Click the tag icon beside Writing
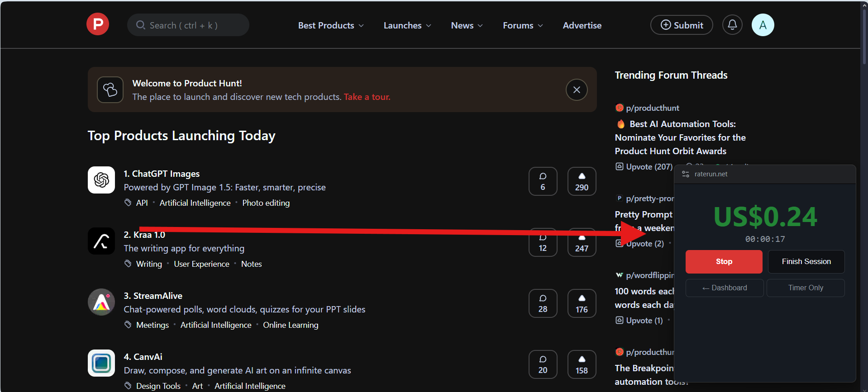The width and height of the screenshot is (868, 392). 128,264
